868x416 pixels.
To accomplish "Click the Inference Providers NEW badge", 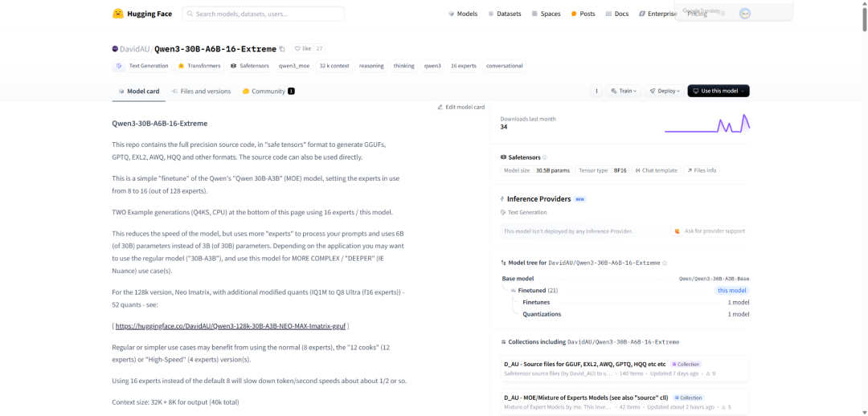I will [579, 199].
